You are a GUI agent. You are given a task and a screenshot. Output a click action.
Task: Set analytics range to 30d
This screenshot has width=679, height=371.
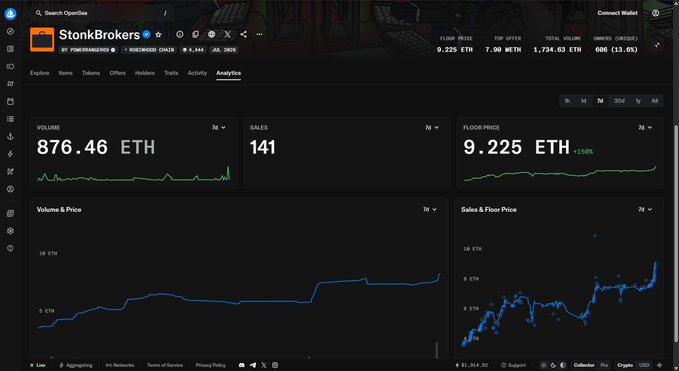pos(619,101)
